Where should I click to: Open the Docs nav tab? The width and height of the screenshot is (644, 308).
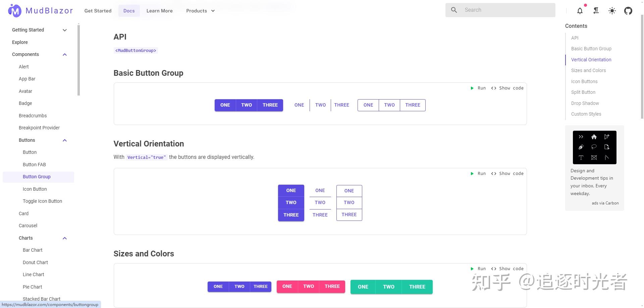[x=129, y=11]
